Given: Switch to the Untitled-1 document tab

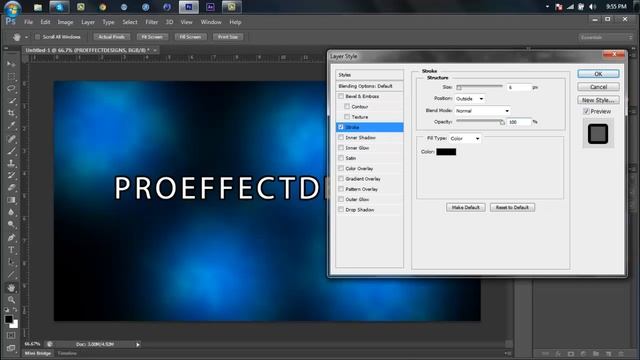Looking at the screenshot, I should click(87, 50).
